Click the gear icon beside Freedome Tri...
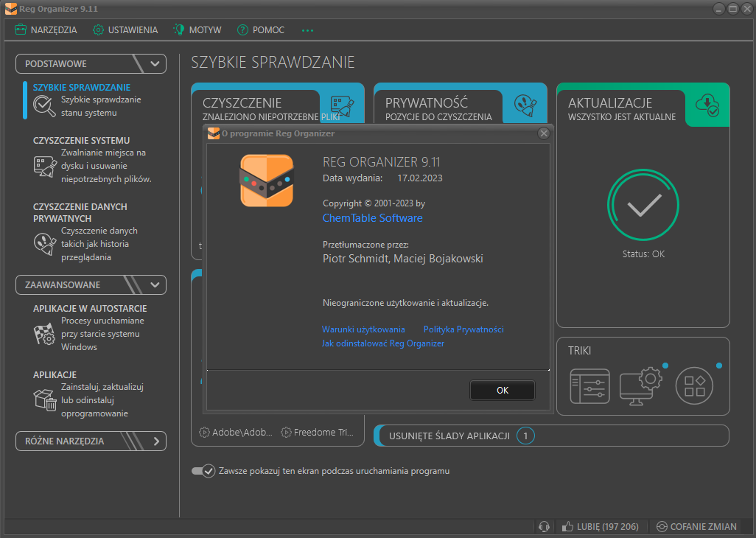756x538 pixels. (x=287, y=433)
